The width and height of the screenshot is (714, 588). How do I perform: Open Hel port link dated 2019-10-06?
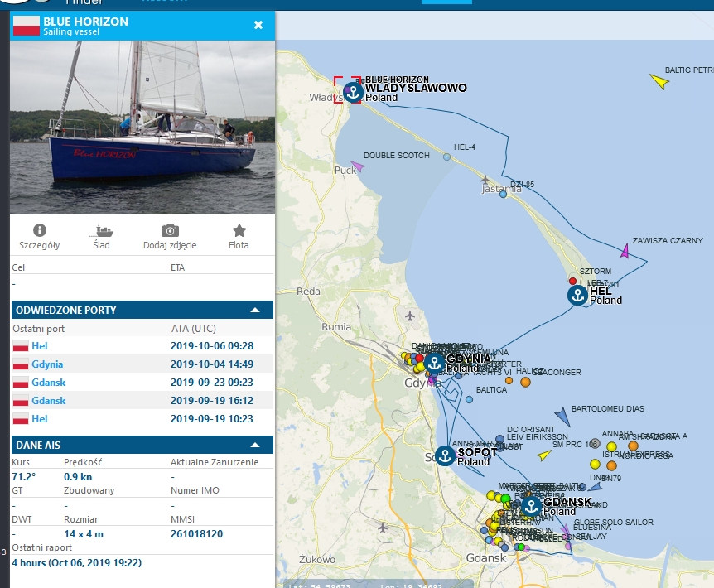[39, 346]
